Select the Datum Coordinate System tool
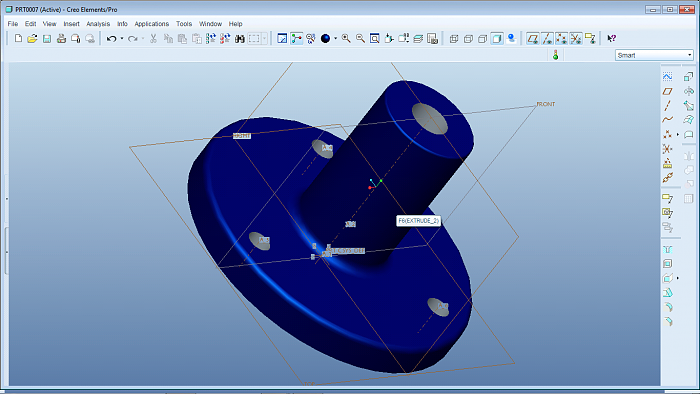Screen dimensions: 700x394 click(x=667, y=149)
